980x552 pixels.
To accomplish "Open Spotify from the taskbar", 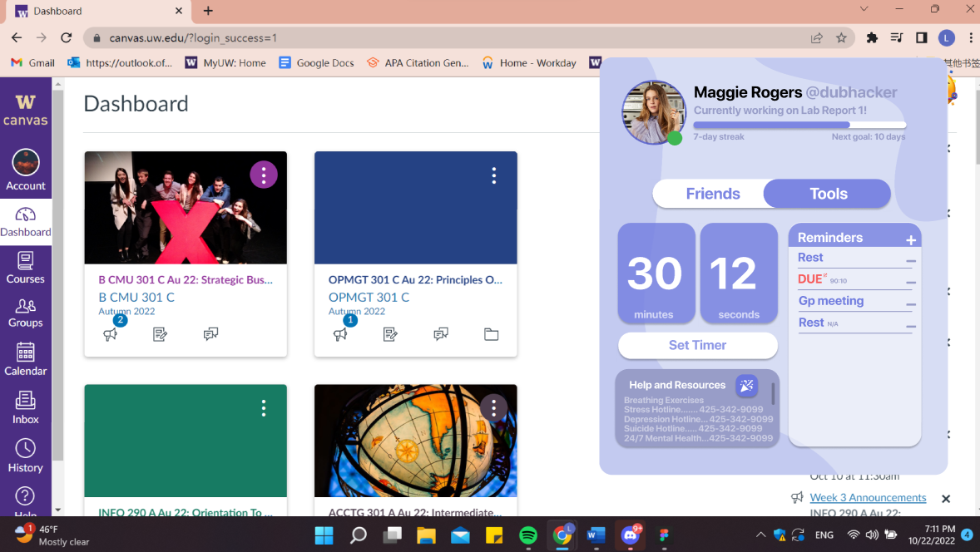I will [x=528, y=535].
